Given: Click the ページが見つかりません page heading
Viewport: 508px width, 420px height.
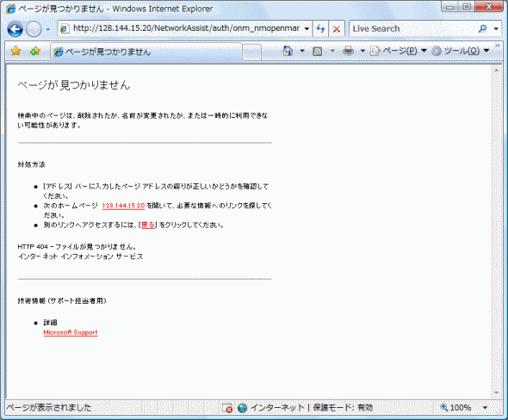Looking at the screenshot, I should tap(74, 85).
